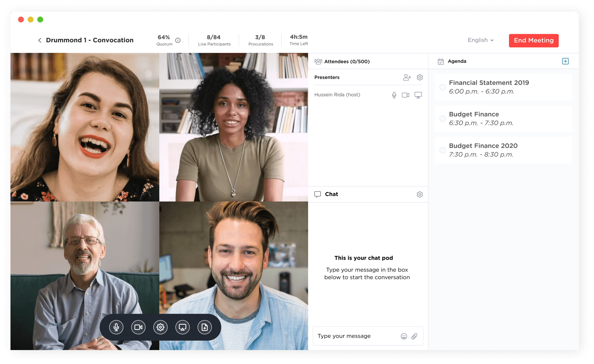
Task: Select Budget Finance 2020 radio button
Action: point(442,150)
